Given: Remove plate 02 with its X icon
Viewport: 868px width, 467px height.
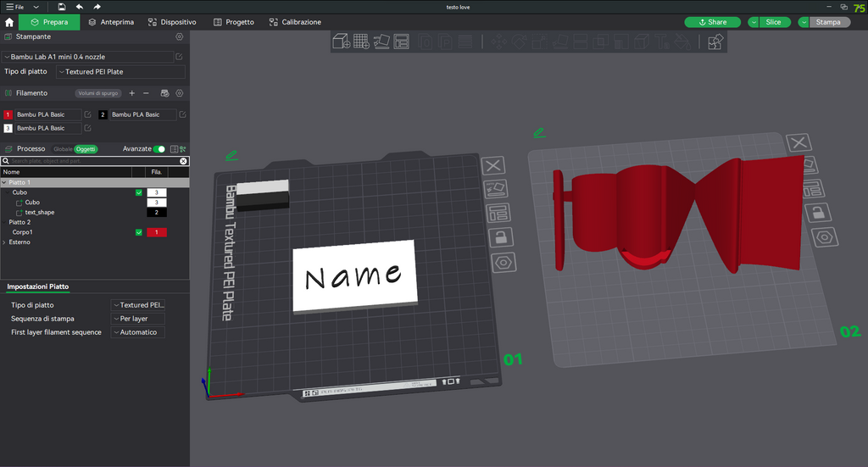Looking at the screenshot, I should [798, 142].
